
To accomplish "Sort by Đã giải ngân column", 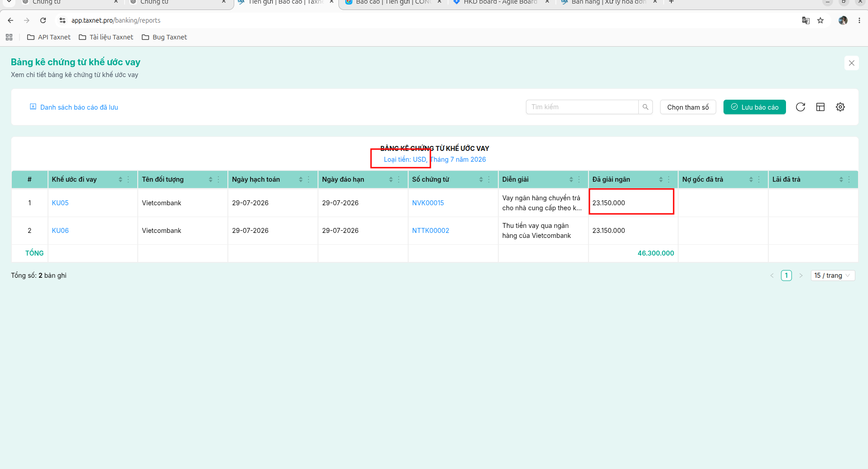I will (x=661, y=179).
